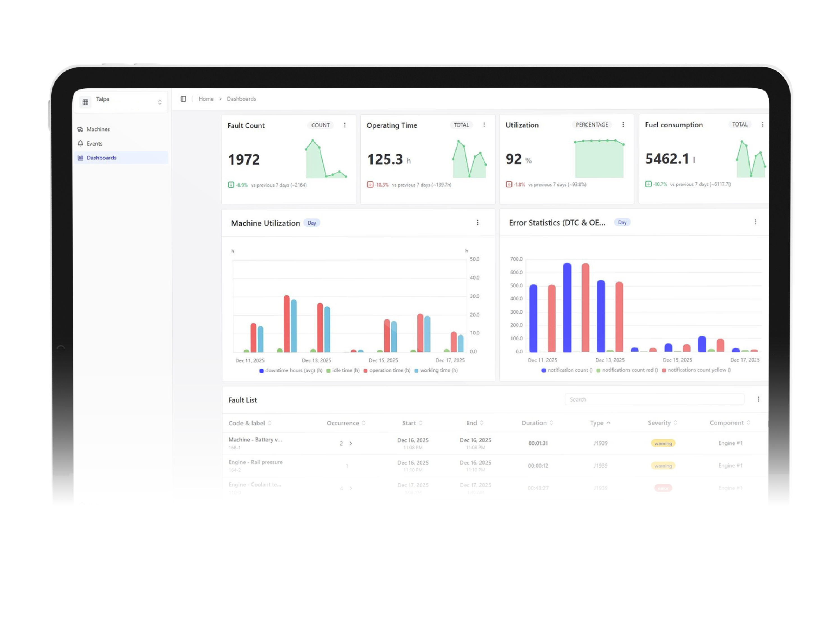
Task: Open the Machine Utilization chart options menu
Action: coord(477,222)
